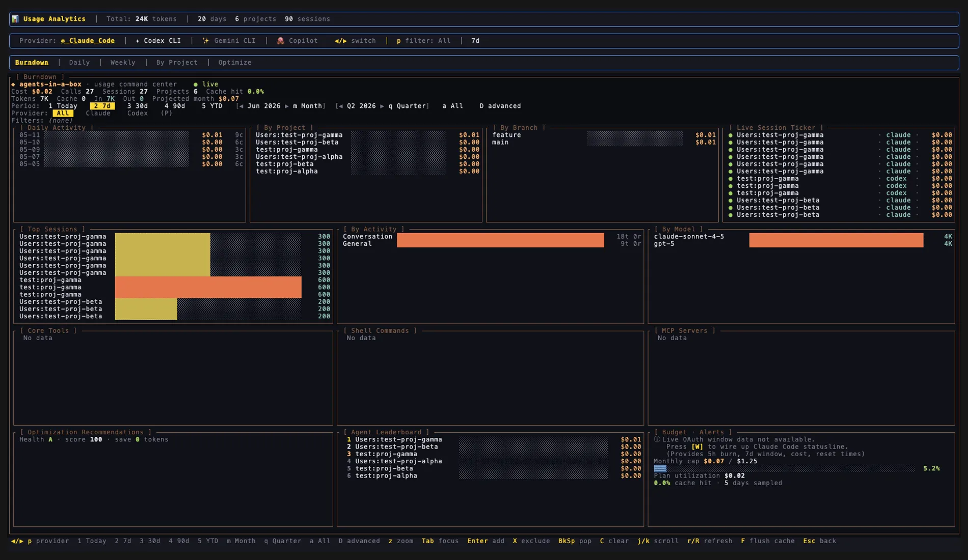
Task: Select Codex in burndown Provider row
Action: (138, 114)
